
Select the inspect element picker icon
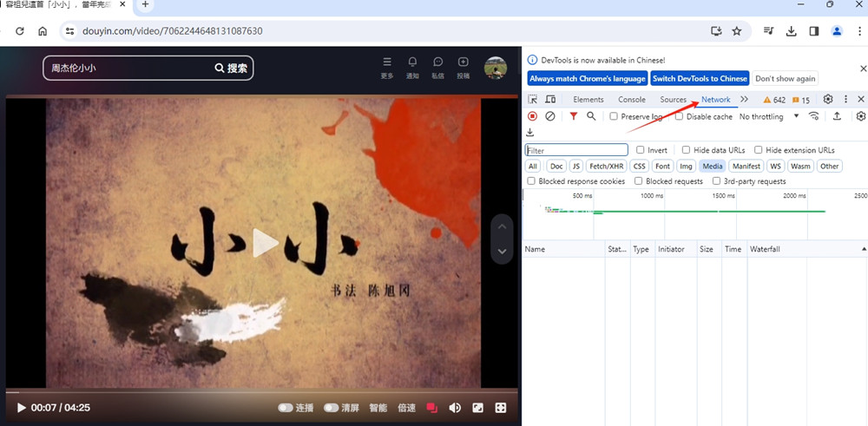pos(532,100)
